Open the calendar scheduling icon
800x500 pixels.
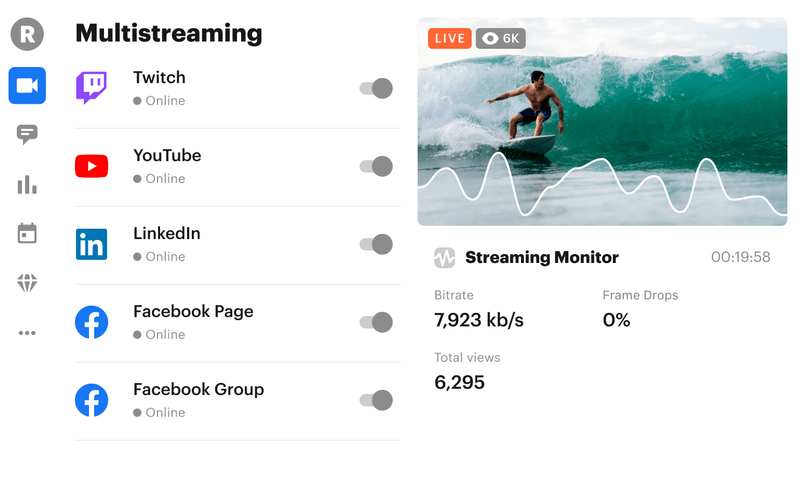click(27, 233)
